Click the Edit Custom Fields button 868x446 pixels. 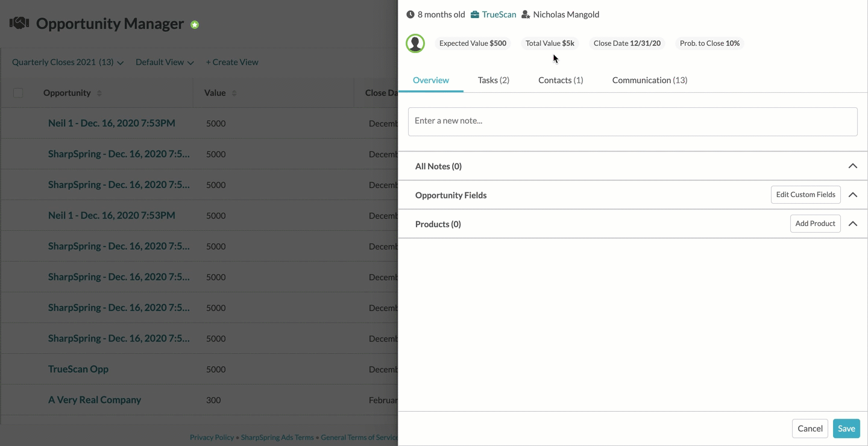806,195
